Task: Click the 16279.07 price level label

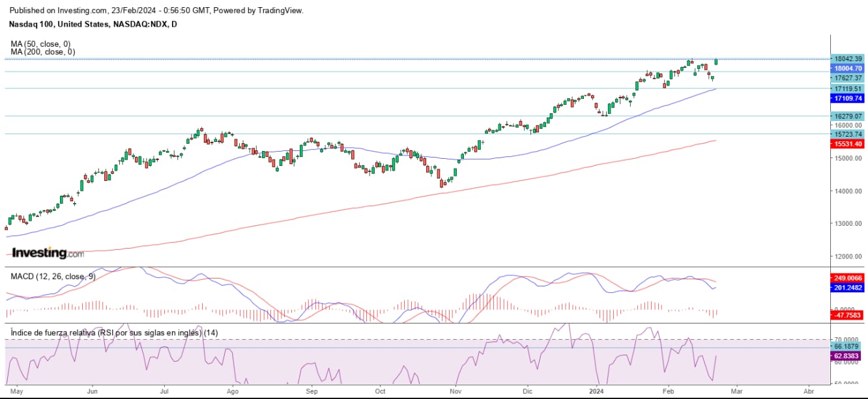Action: (x=847, y=116)
